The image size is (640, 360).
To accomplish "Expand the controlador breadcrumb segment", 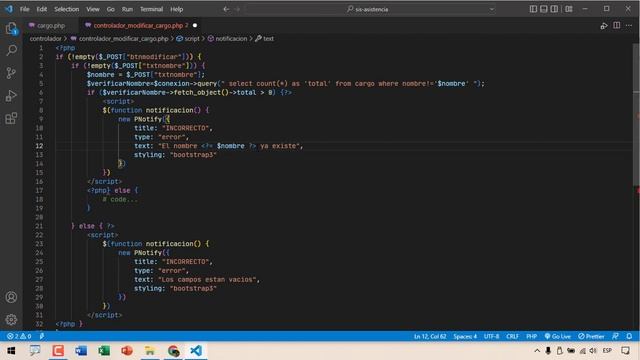I will pos(45,39).
